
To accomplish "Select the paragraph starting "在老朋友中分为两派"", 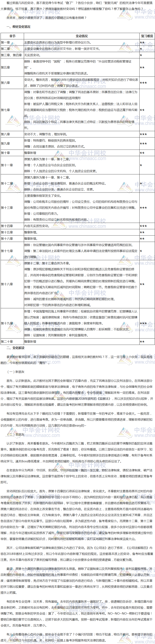I will coord(76,476).
